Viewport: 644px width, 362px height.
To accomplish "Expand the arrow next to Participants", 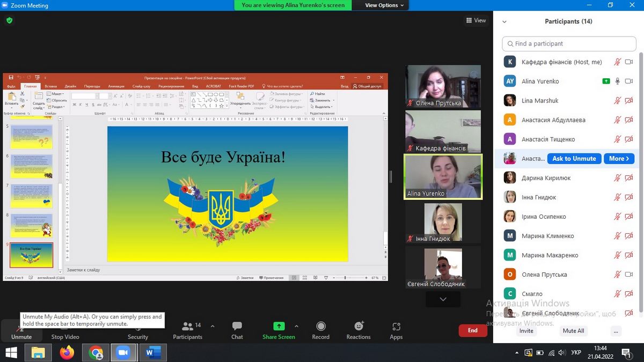I will click(213, 326).
